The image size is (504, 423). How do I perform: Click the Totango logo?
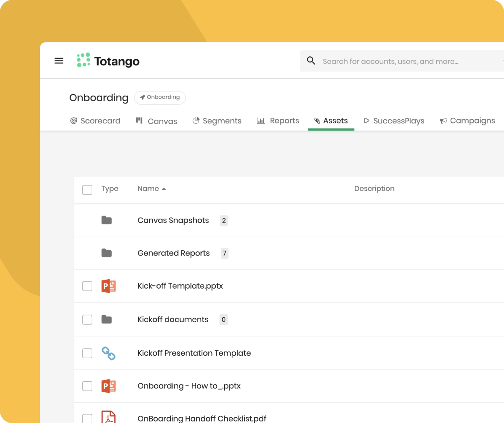point(108,61)
